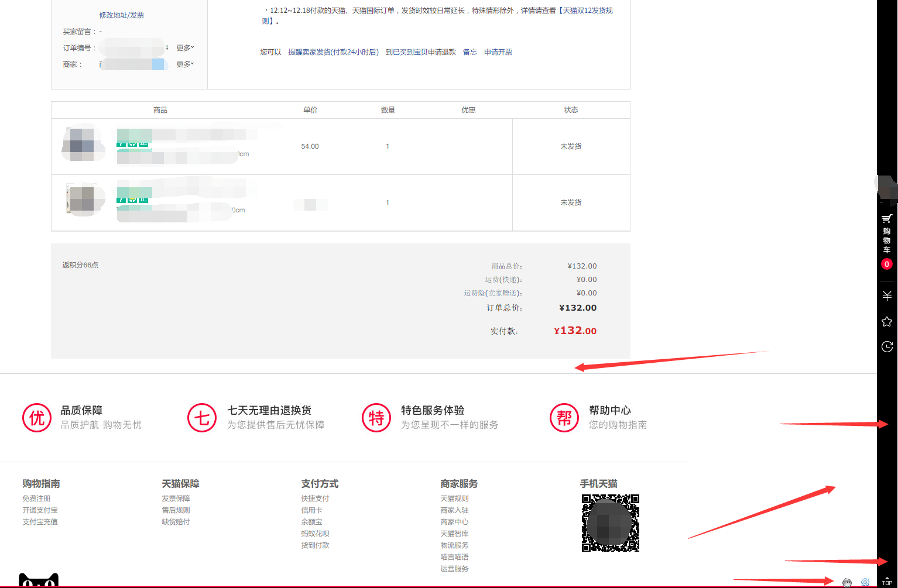Click the Tmall cat logo
The width and height of the screenshot is (898, 588).
point(39,580)
